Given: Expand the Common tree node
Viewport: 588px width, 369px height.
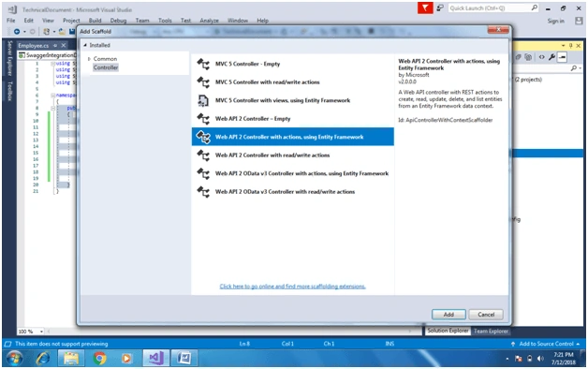Looking at the screenshot, I should (89, 59).
